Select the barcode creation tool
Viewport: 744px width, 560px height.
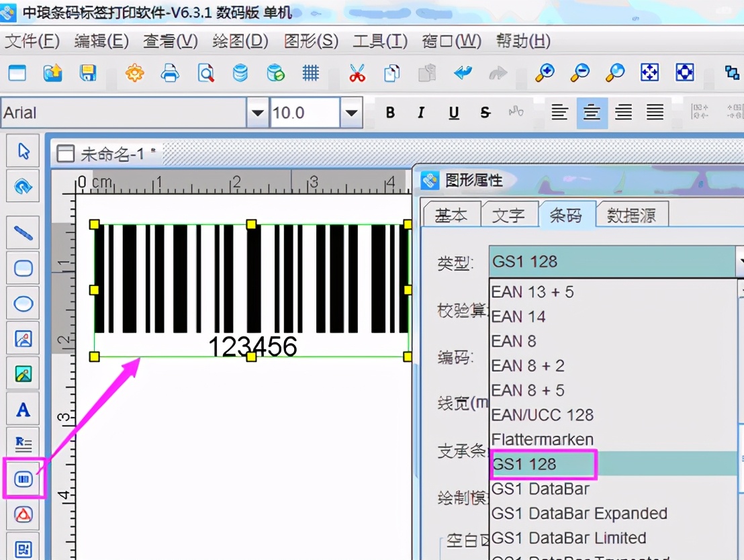pyautogui.click(x=22, y=479)
